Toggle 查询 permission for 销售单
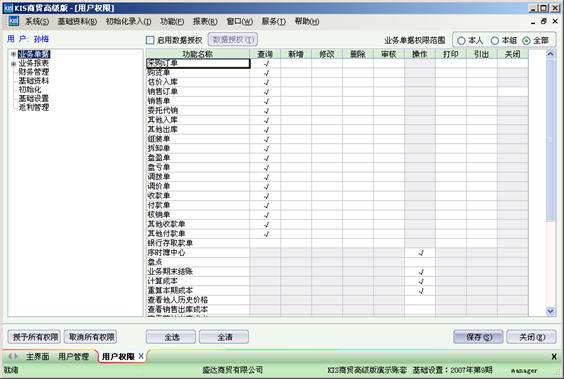This screenshot has height=379, width=564. 265,101
